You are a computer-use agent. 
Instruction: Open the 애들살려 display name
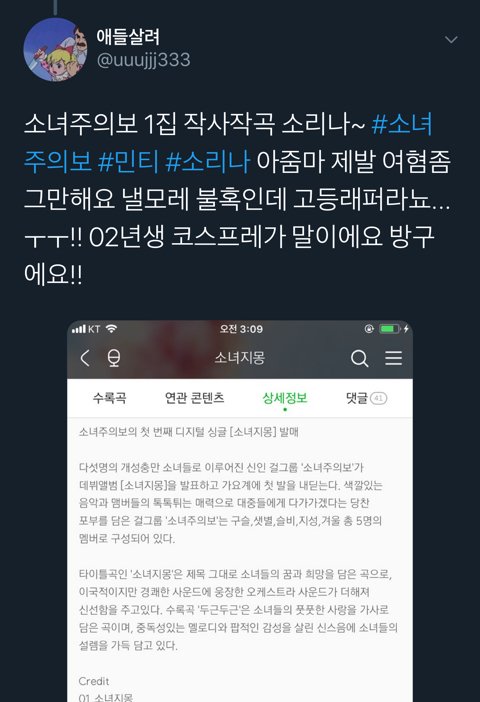click(128, 37)
